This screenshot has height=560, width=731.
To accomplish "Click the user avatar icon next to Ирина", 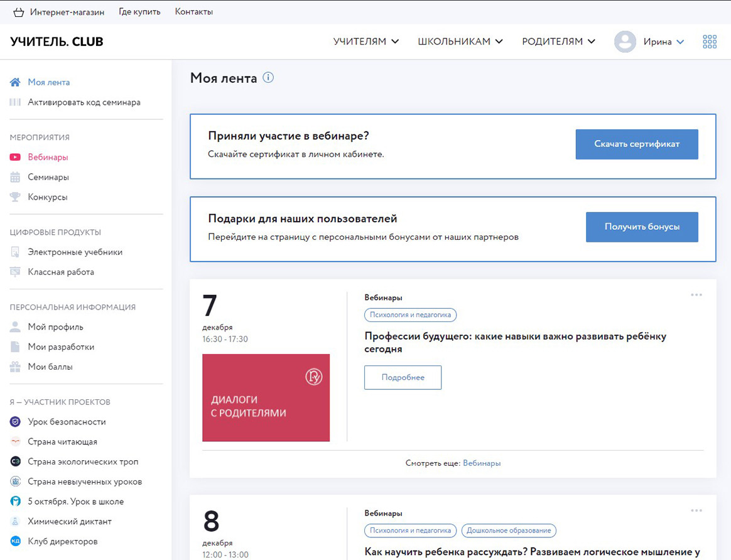I will 625,41.
